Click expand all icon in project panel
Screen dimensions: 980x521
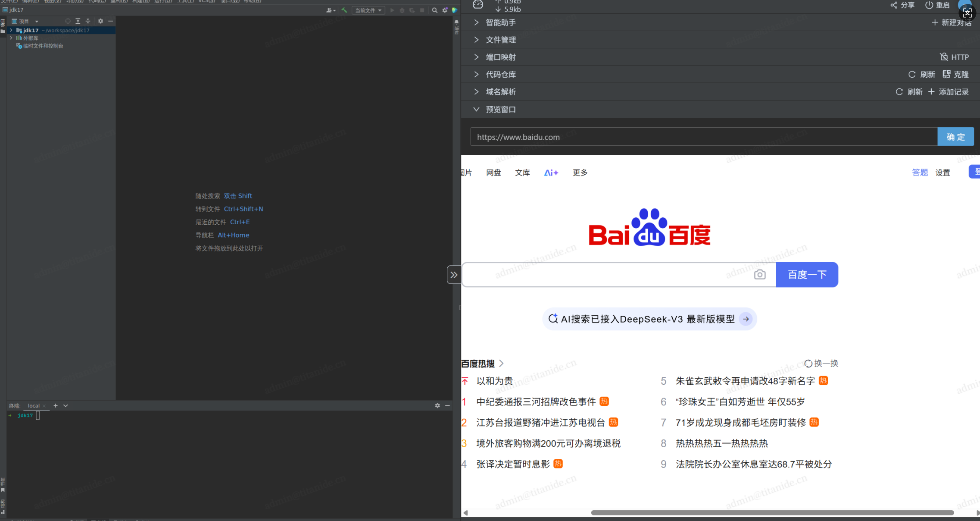tap(78, 21)
